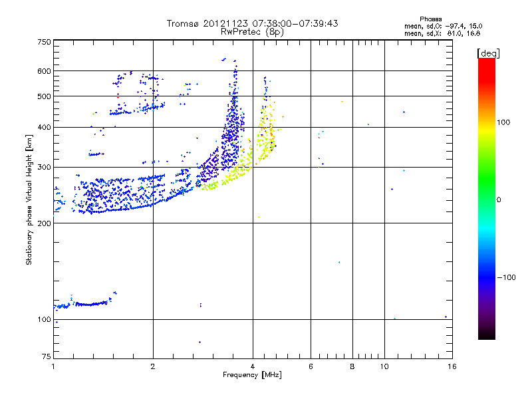Click the '300' height axis tick label
Image resolution: width=532 pixels, height=399 pixels.
coord(44,168)
